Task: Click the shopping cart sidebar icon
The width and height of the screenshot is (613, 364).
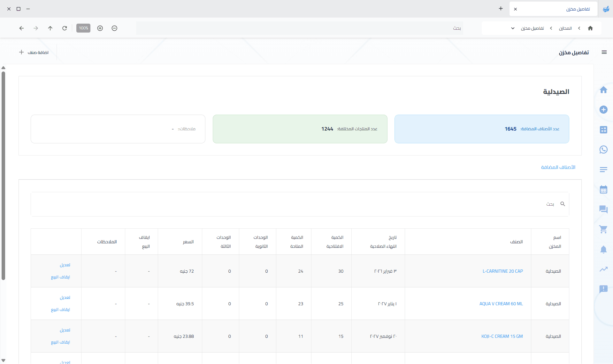Action: point(603,229)
